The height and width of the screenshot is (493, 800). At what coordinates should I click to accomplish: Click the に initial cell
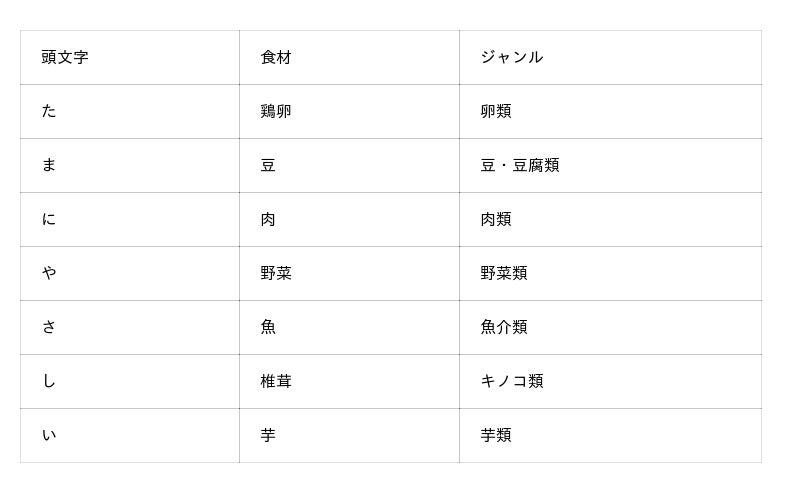point(130,219)
